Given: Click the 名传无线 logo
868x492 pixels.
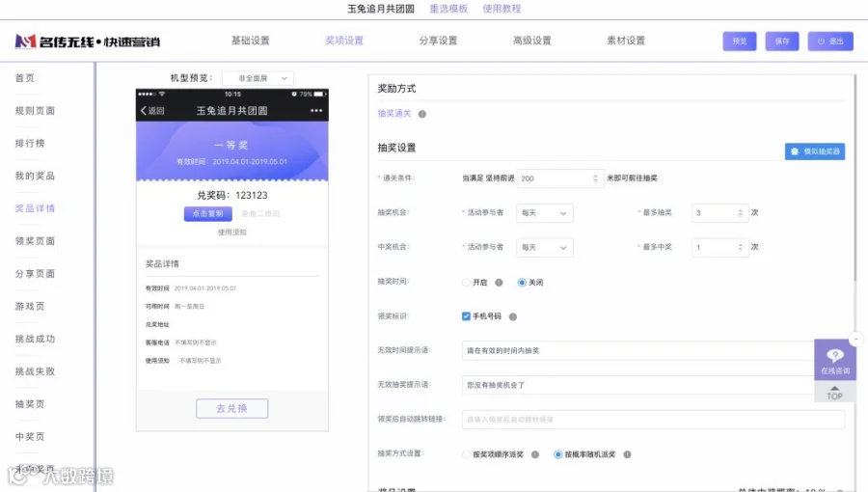Looking at the screenshot, I should pos(88,41).
